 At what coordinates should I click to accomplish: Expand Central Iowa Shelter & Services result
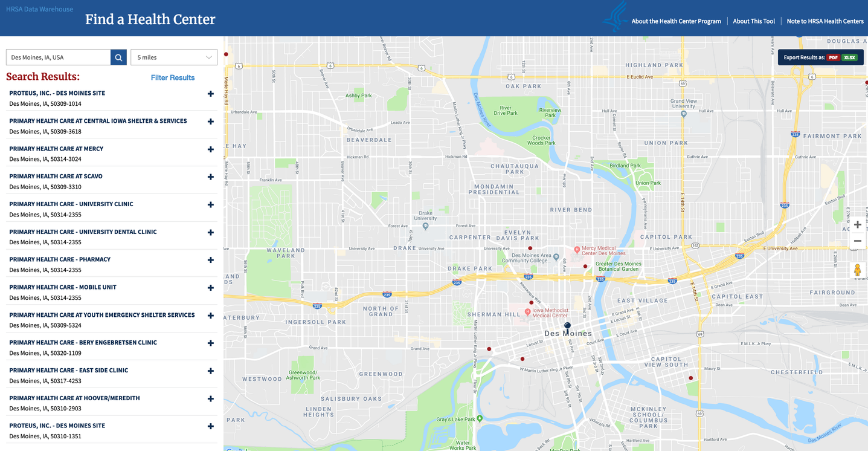point(210,122)
